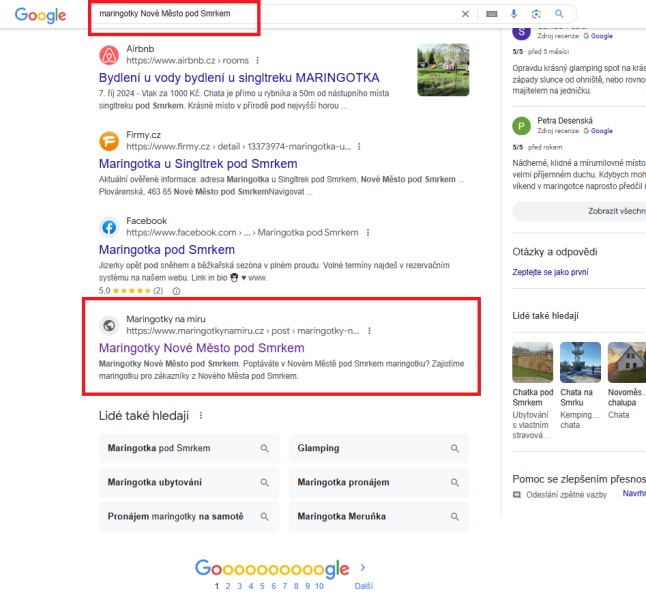This screenshot has height=600, width=646.
Task: Click rating info icon under Facebook result
Action: click(176, 291)
